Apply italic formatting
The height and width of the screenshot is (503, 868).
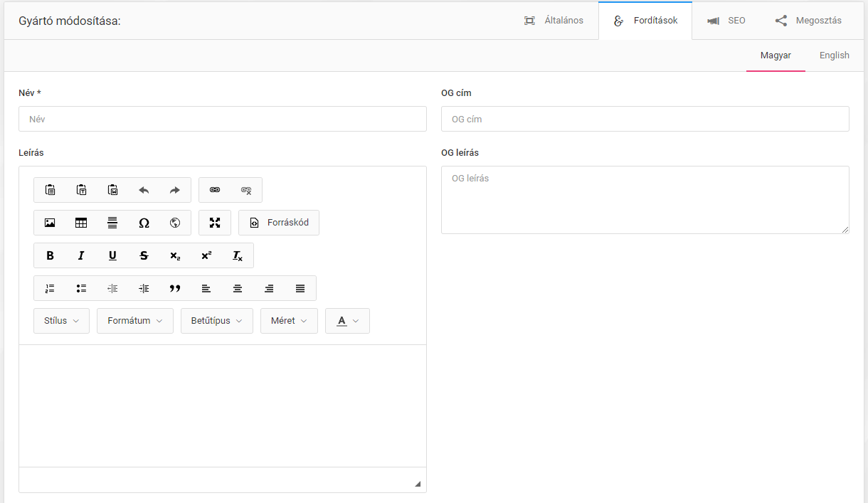[x=81, y=255]
